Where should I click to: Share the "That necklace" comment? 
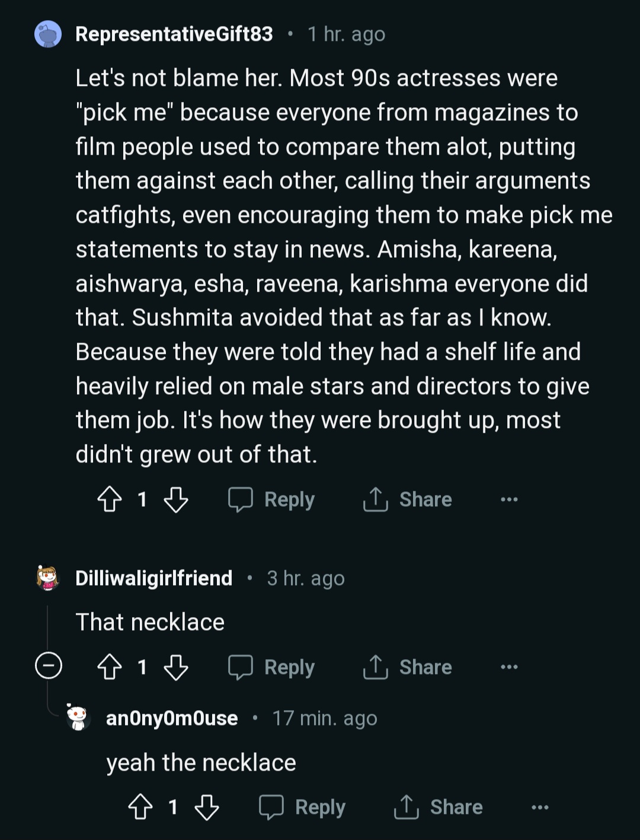pyautogui.click(x=408, y=667)
